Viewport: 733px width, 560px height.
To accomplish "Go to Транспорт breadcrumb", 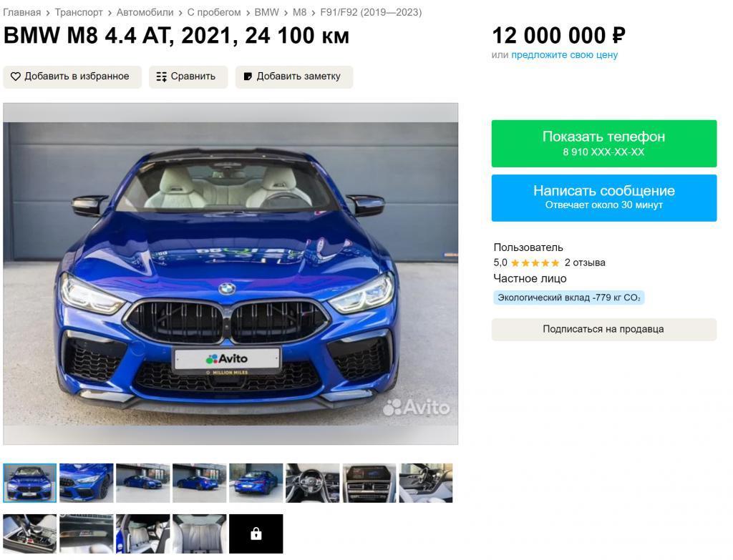I will pyautogui.click(x=79, y=13).
